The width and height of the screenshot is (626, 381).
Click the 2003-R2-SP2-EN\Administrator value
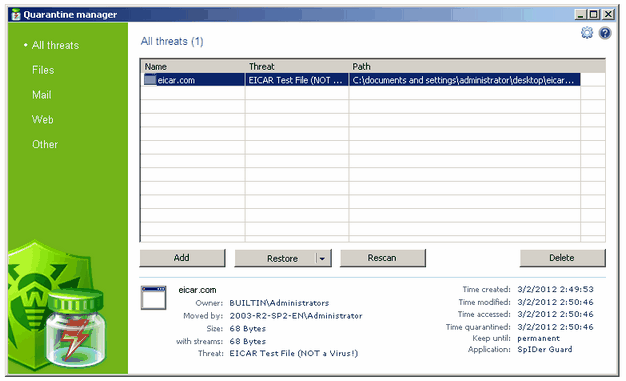coord(296,316)
